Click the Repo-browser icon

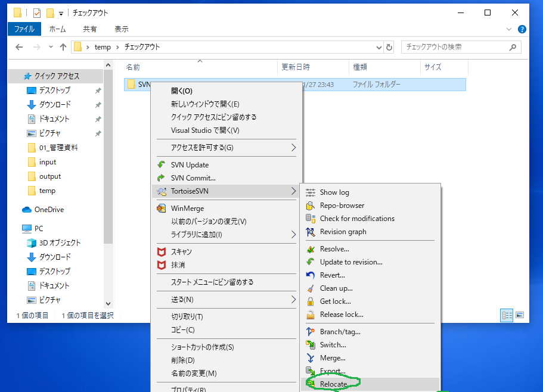pos(311,206)
